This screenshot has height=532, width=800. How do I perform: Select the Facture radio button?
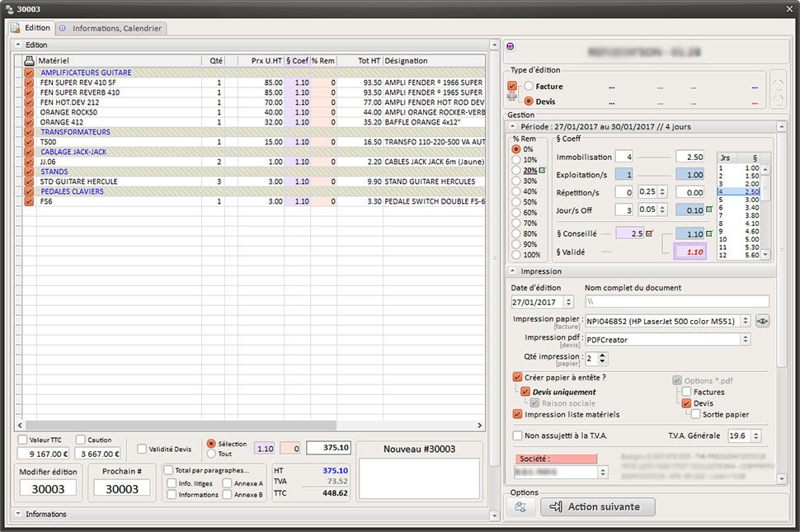(x=528, y=86)
